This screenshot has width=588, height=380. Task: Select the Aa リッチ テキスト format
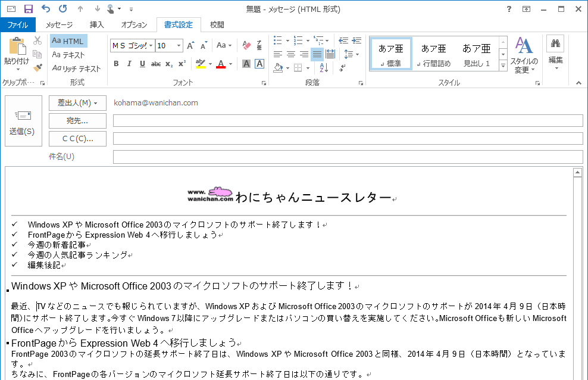tap(77, 68)
